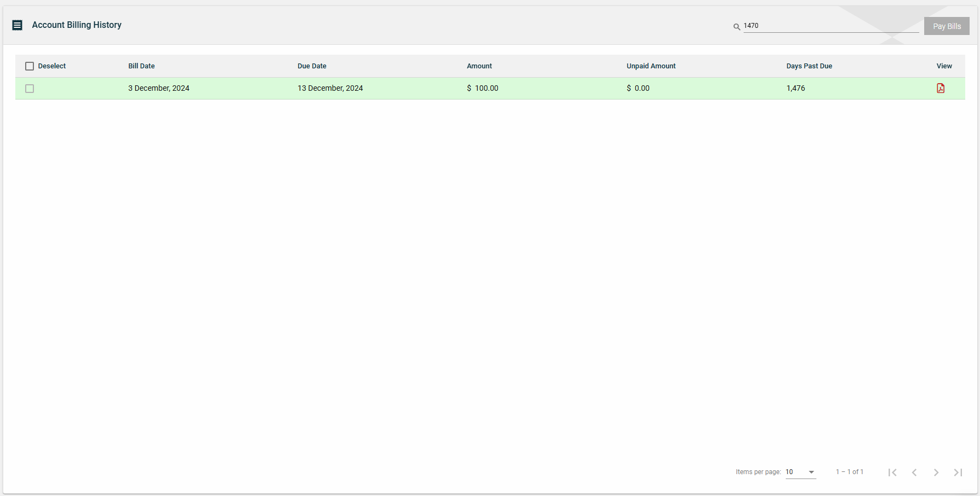Open the PDF bill for 3 December 2024
The width and height of the screenshot is (980, 496).
[941, 88]
